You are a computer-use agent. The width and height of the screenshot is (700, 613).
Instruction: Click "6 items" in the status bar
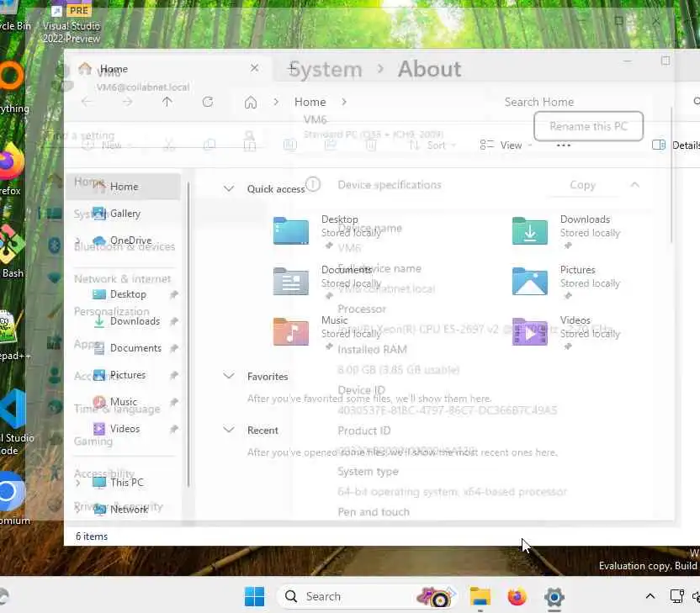(92, 536)
